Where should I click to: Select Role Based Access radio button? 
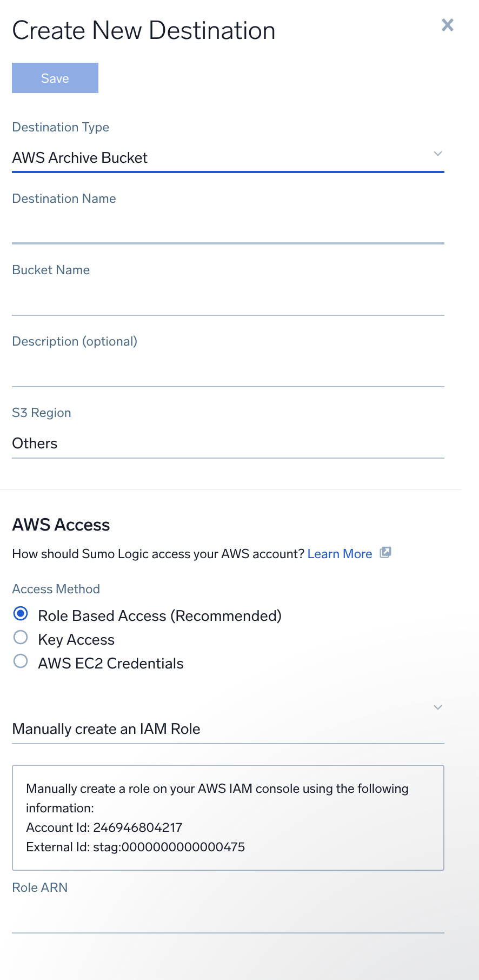pos(21,614)
